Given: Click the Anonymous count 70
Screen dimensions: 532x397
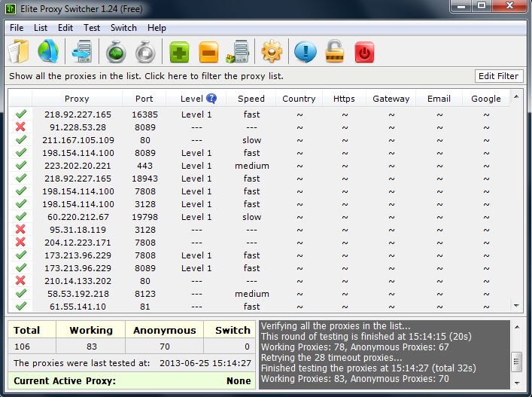Looking at the screenshot, I should click(165, 347).
